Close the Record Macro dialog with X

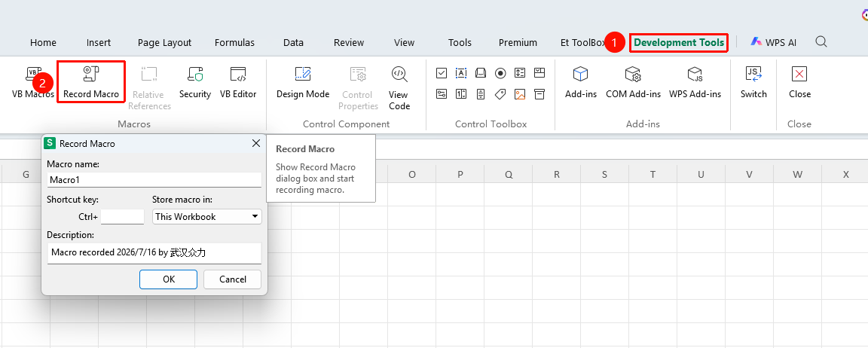255,143
